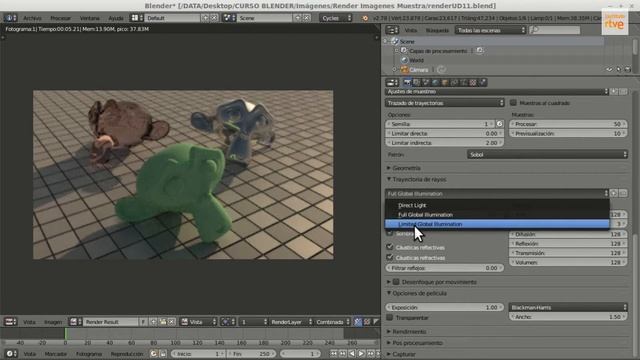Image resolution: width=640 pixels, height=360 pixels.
Task: Select the Scene properties tab icon
Action: (x=426, y=82)
